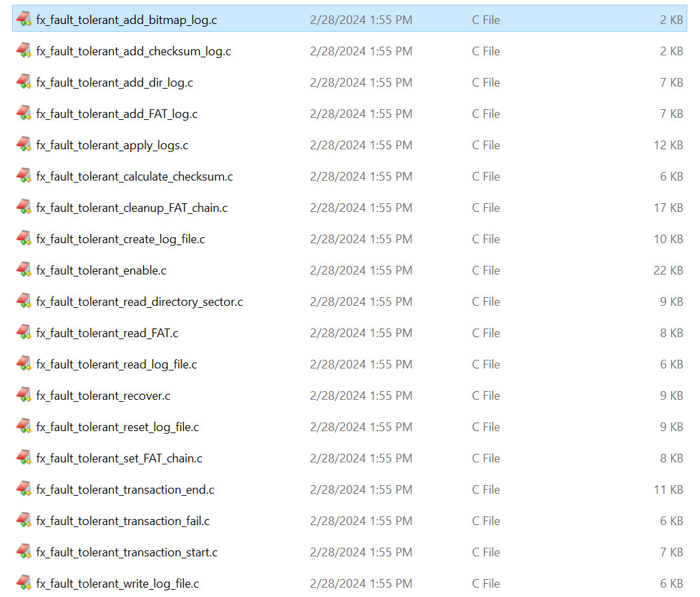The width and height of the screenshot is (700, 597).
Task: Select file name fx_fault_tolerant_create_log_file.c
Action: pyautogui.click(x=121, y=239)
